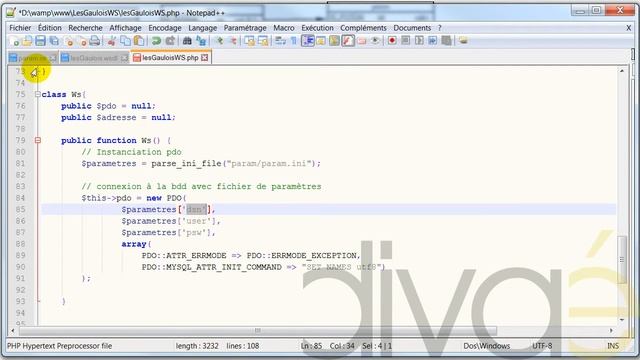Image resolution: width=640 pixels, height=360 pixels.
Task: Click the horizontal scrollbar left arrow
Action: [13, 330]
